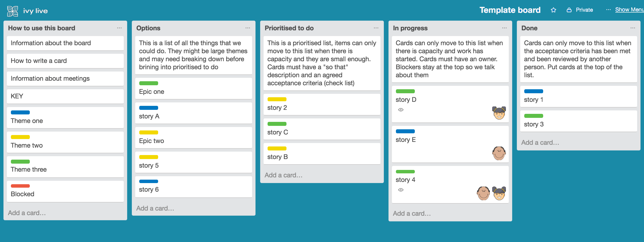Click the red label on Blocked card
Image resolution: width=644 pixels, height=242 pixels.
tap(20, 186)
